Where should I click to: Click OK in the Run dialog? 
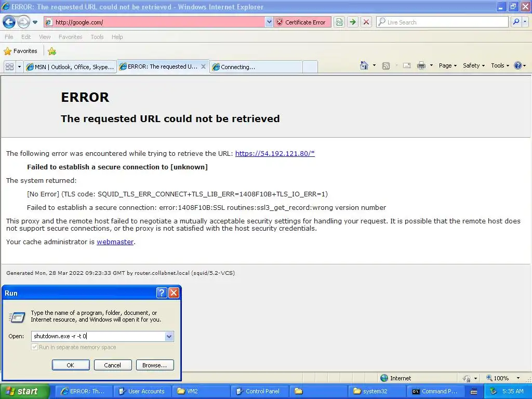click(x=71, y=365)
